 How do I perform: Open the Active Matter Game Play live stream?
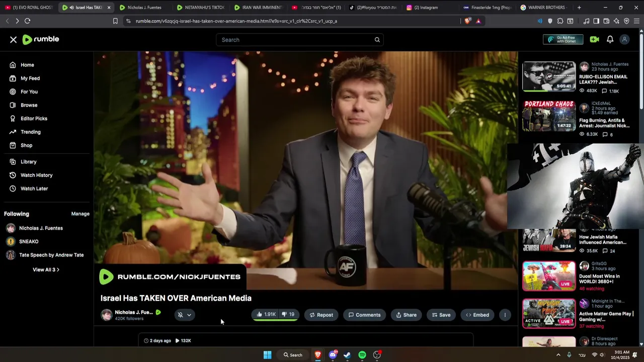(549, 314)
